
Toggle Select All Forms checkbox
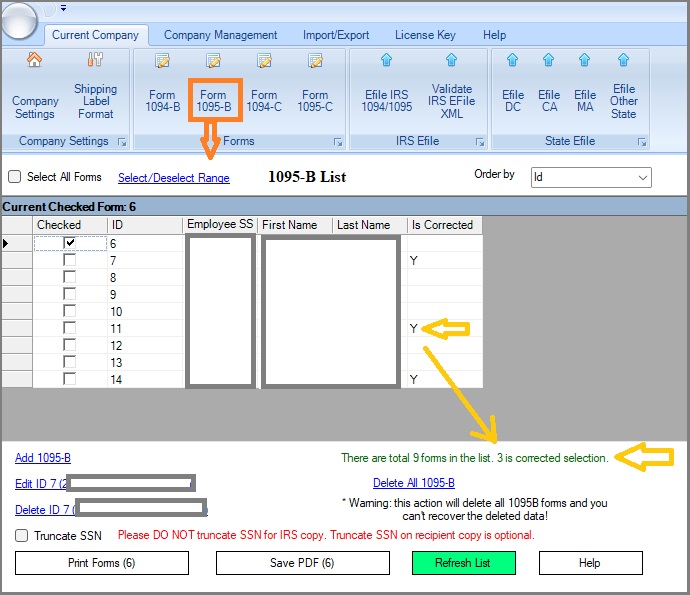(x=15, y=177)
